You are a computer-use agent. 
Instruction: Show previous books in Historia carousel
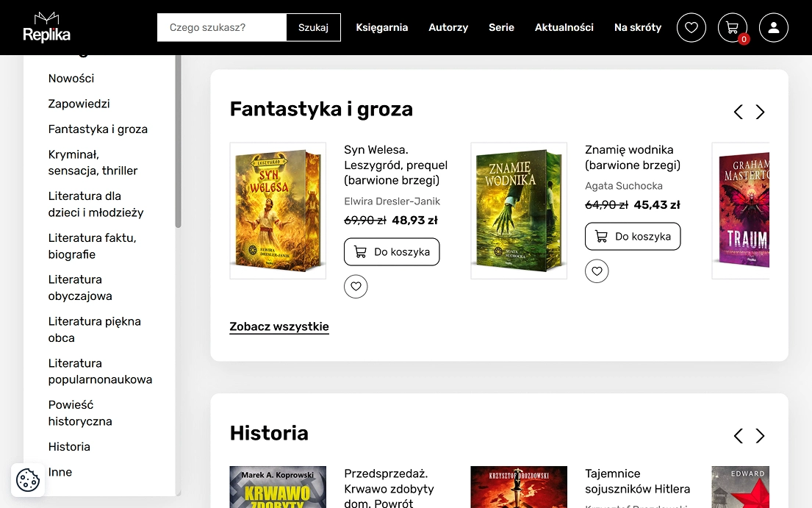[739, 436]
